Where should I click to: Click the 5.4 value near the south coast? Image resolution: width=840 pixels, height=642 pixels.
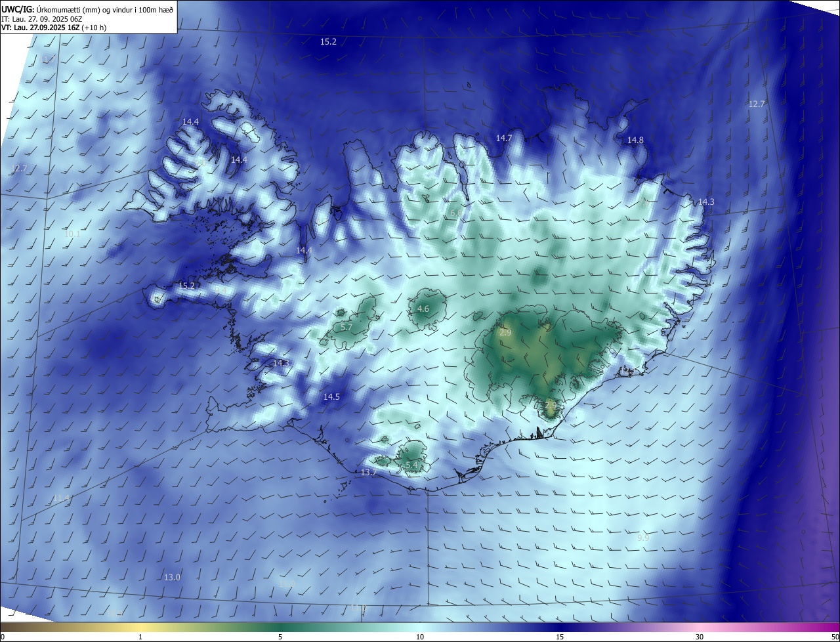[x=411, y=465]
